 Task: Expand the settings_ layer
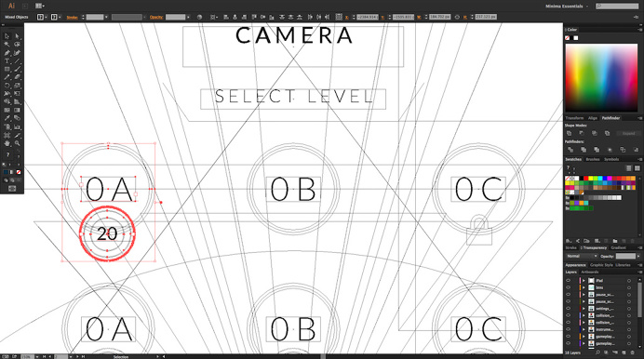coord(584,309)
